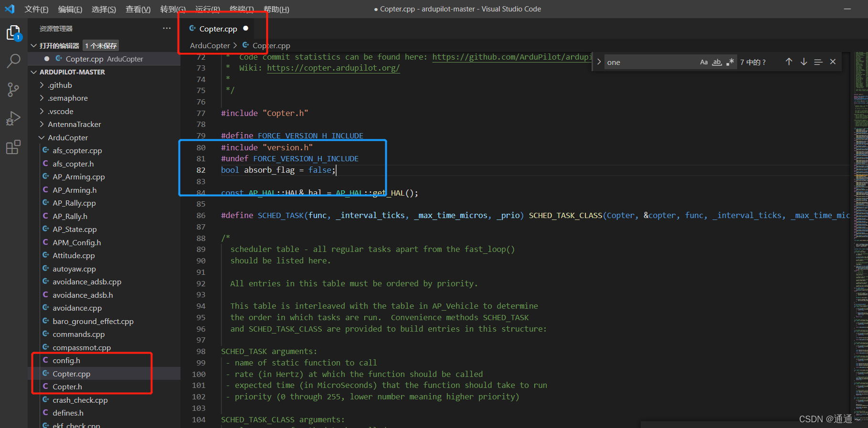The height and width of the screenshot is (428, 868).
Task: Open defines.h in the file tree
Action: [104, 413]
